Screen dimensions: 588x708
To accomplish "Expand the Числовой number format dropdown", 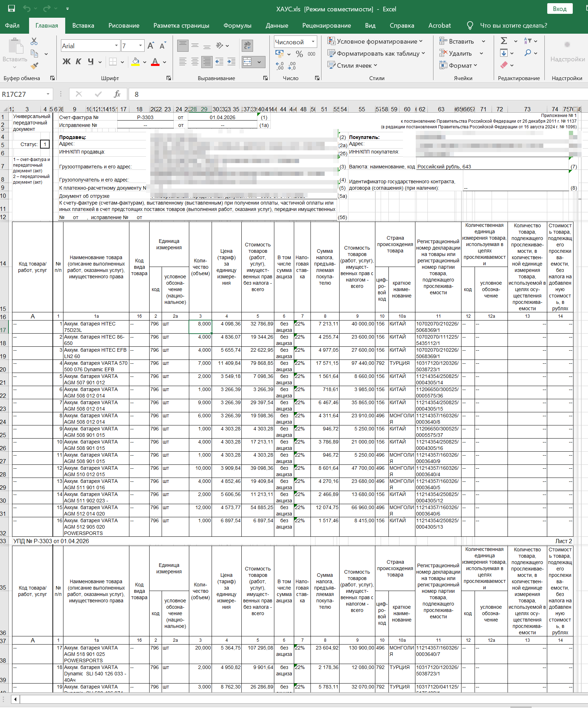I will [313, 42].
